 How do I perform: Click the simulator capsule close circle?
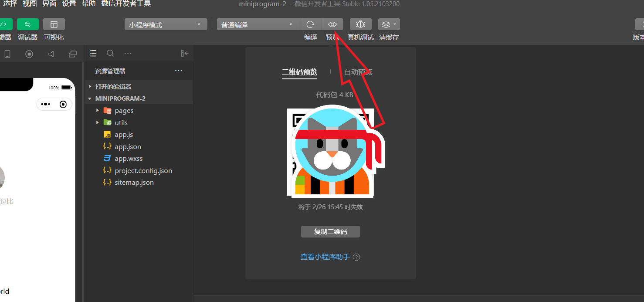pyautogui.click(x=64, y=104)
